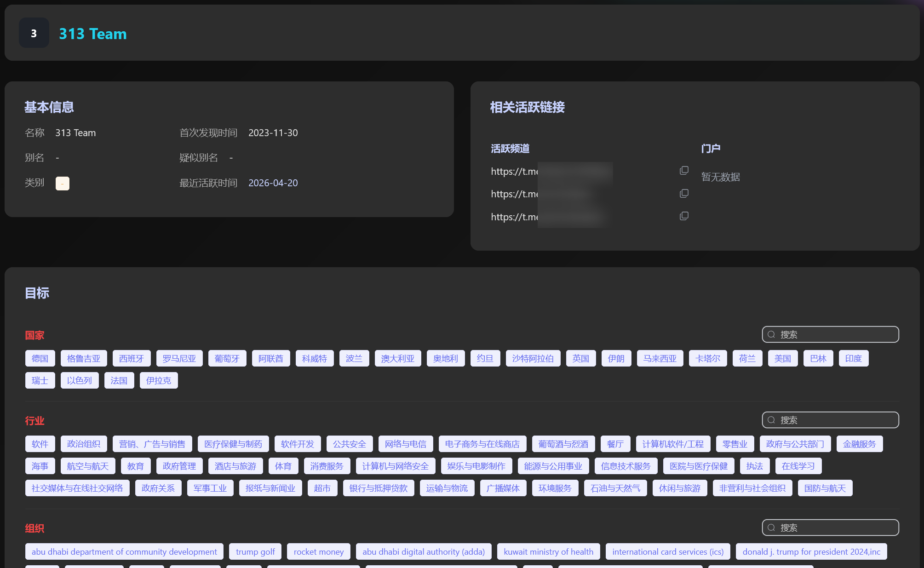
Task: Select the trump golf organization tag
Action: tap(255, 551)
